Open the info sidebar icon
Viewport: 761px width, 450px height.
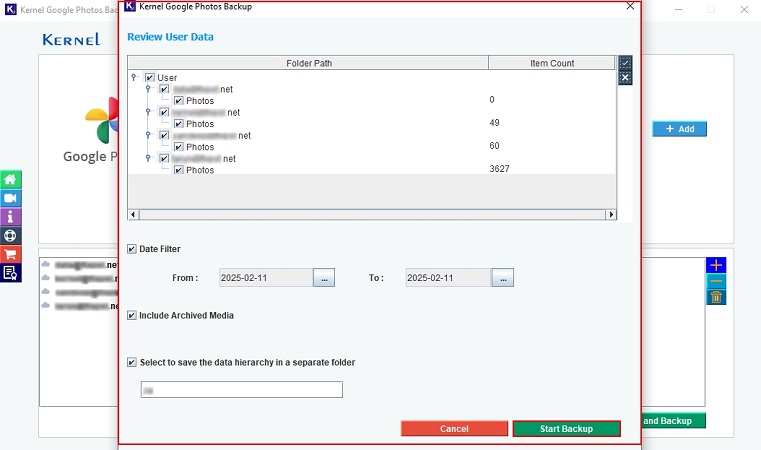tap(11, 217)
